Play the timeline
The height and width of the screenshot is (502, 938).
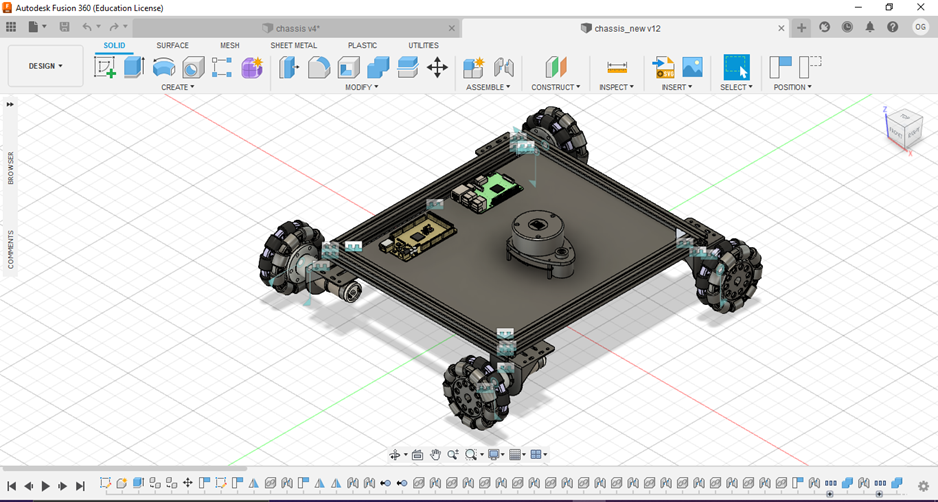tap(45, 486)
